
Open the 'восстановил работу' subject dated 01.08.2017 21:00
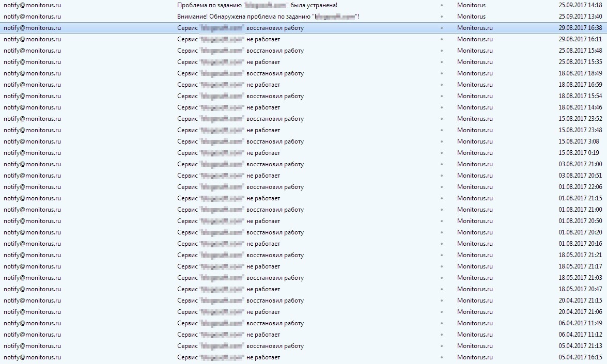240,210
